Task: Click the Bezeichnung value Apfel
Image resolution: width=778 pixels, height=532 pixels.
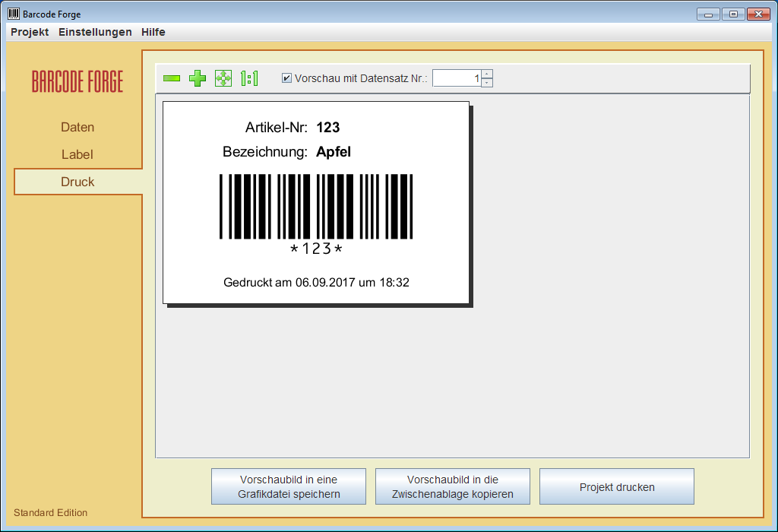Action: [334, 152]
